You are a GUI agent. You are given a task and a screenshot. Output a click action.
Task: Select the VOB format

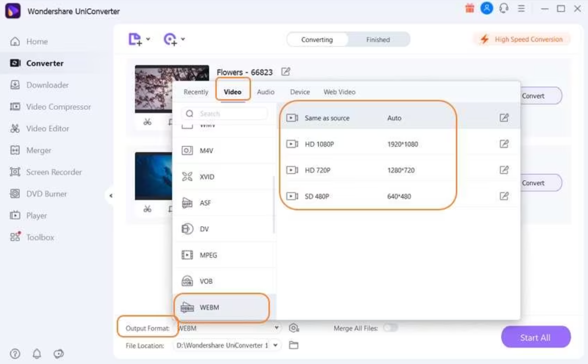(224, 281)
